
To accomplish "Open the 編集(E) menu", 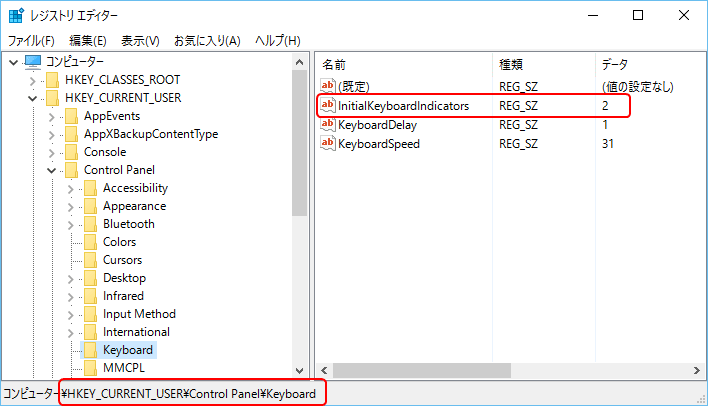I will [x=88, y=41].
